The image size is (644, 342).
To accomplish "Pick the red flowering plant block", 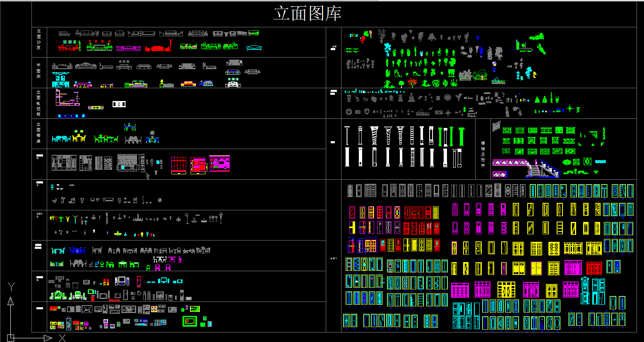I will (412, 82).
